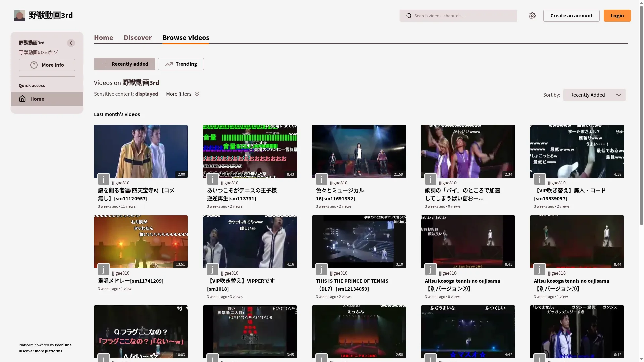Open the 8:44 video thumbnail
Image resolution: width=644 pixels, height=362 pixels.
coord(577,242)
